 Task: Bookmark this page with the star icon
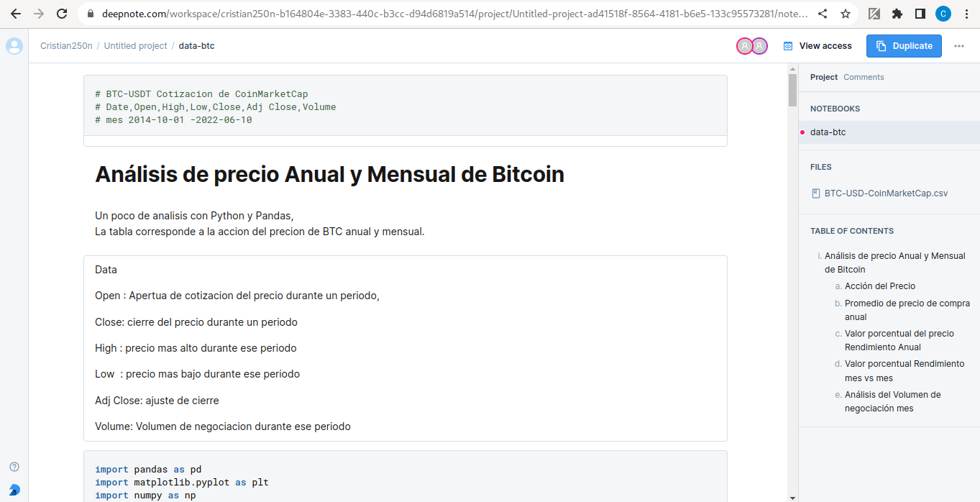pos(846,14)
